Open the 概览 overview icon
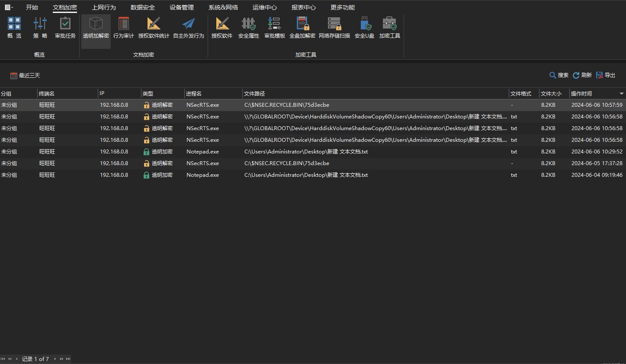626x364 pixels. [14, 28]
